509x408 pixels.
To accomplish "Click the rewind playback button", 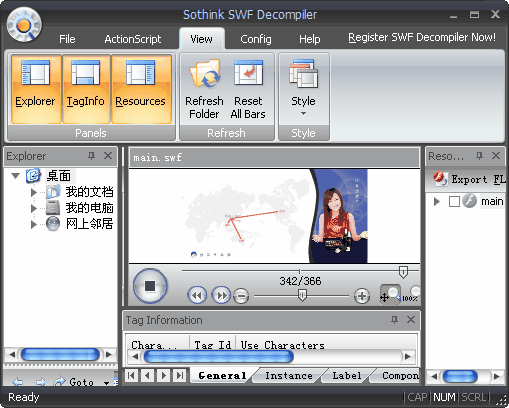I will (x=197, y=295).
